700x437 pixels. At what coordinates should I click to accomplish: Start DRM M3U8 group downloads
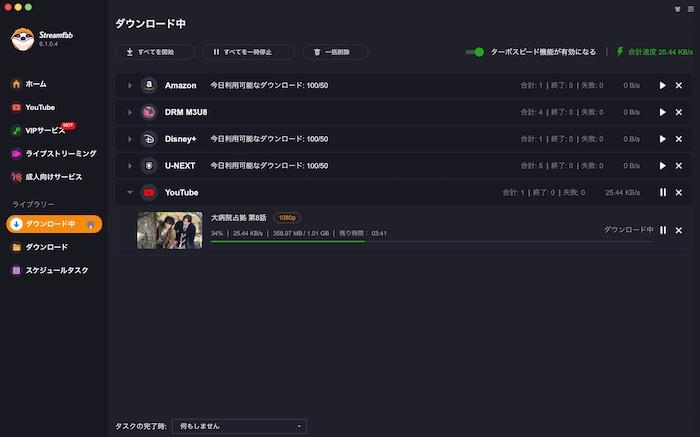point(662,112)
